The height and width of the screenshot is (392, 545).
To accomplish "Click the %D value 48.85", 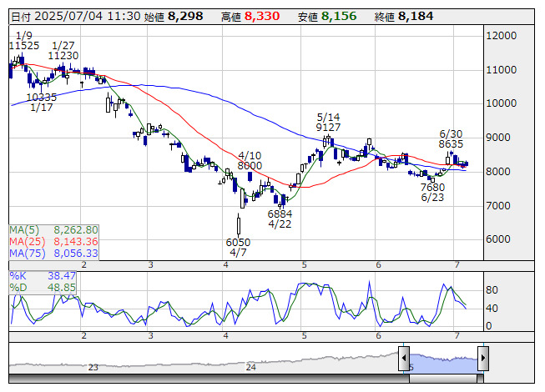I will coord(62,288).
